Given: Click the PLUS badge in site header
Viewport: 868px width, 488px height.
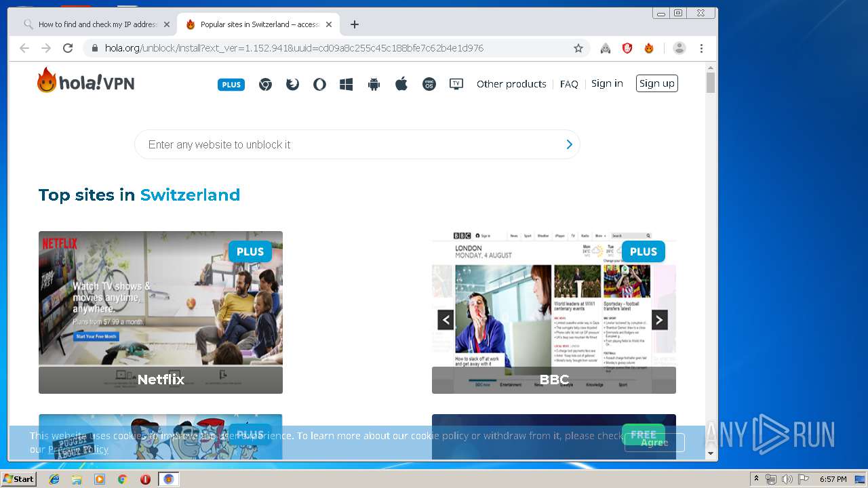Looking at the screenshot, I should click(231, 84).
